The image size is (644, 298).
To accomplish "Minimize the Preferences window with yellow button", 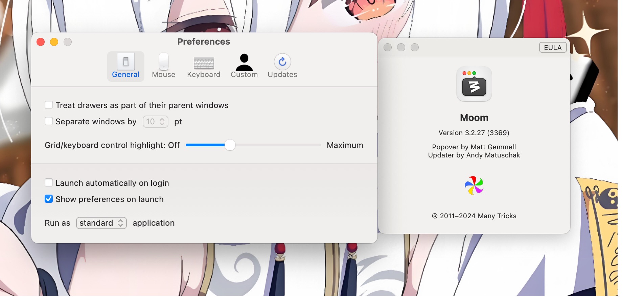I will click(54, 42).
